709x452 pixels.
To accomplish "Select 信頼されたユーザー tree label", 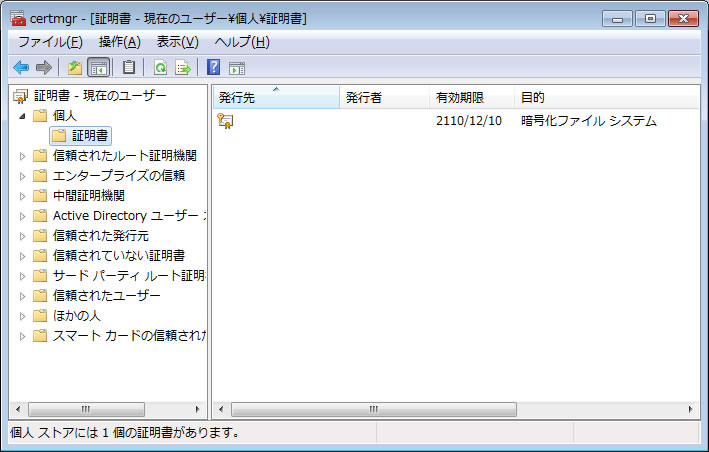I will (107, 296).
